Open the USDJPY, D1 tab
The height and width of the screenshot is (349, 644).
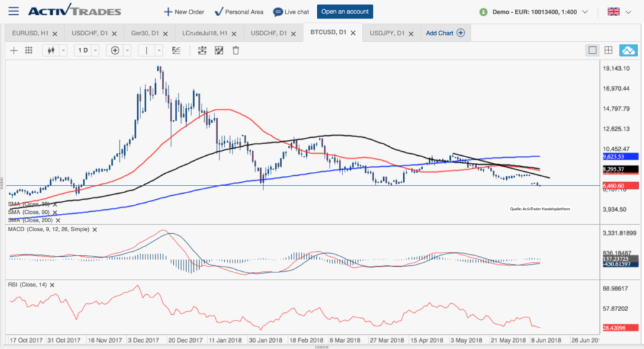click(387, 33)
